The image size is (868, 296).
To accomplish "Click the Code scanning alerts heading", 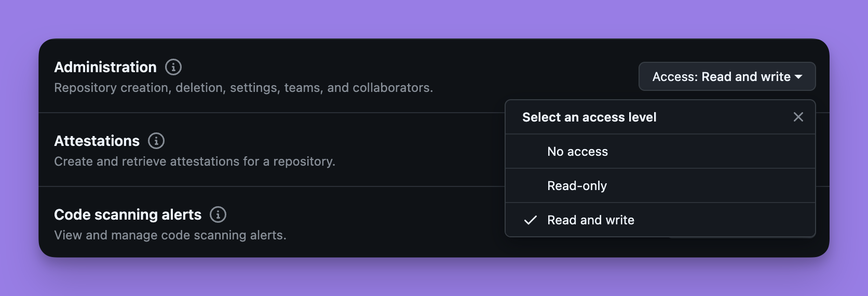I will point(128,214).
